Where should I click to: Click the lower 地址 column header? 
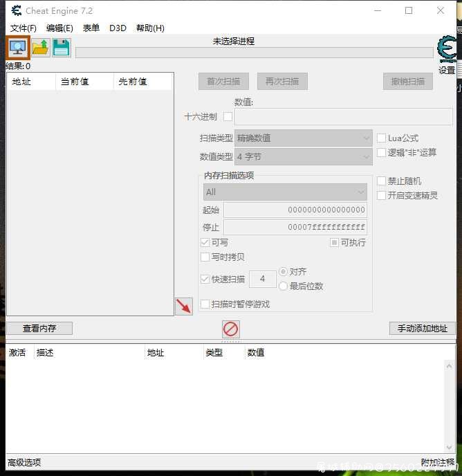174,352
